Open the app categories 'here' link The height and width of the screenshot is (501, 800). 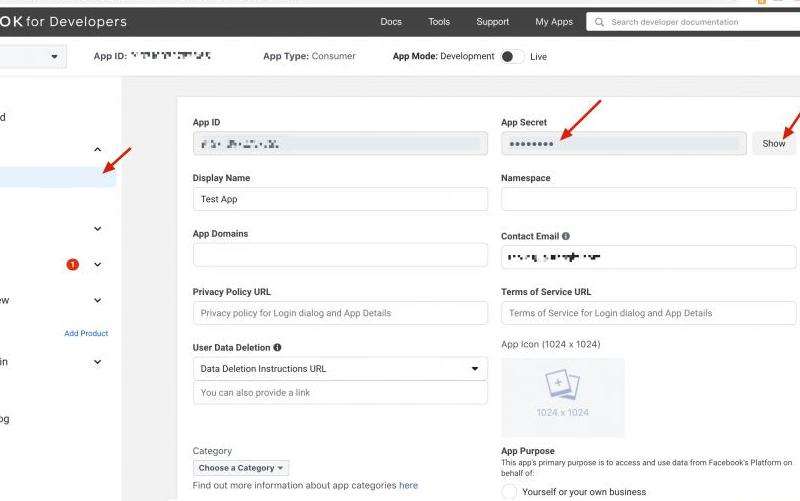coord(408,485)
